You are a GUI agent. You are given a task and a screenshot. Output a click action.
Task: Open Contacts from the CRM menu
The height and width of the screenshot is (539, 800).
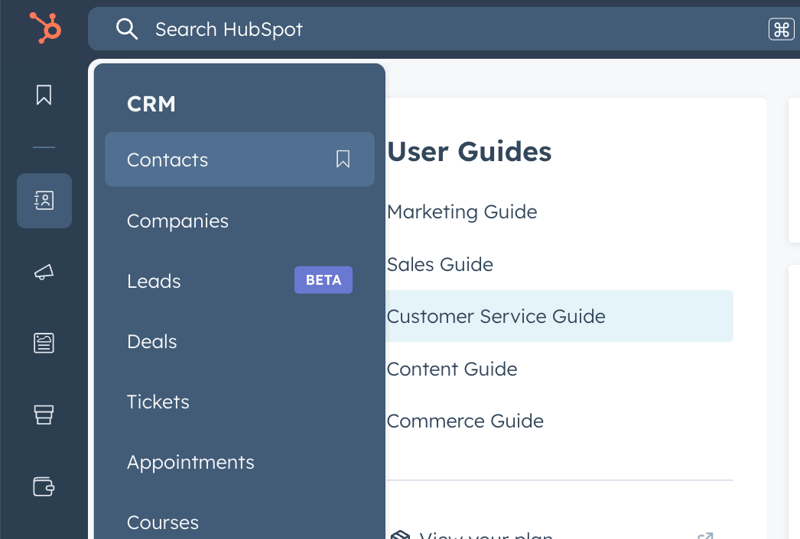pos(168,160)
